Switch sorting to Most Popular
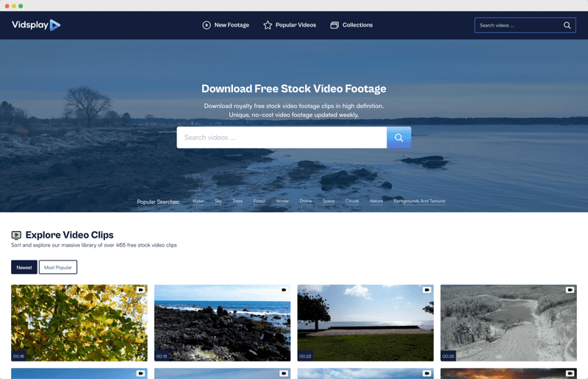Image resolution: width=588 pixels, height=379 pixels. point(58,267)
